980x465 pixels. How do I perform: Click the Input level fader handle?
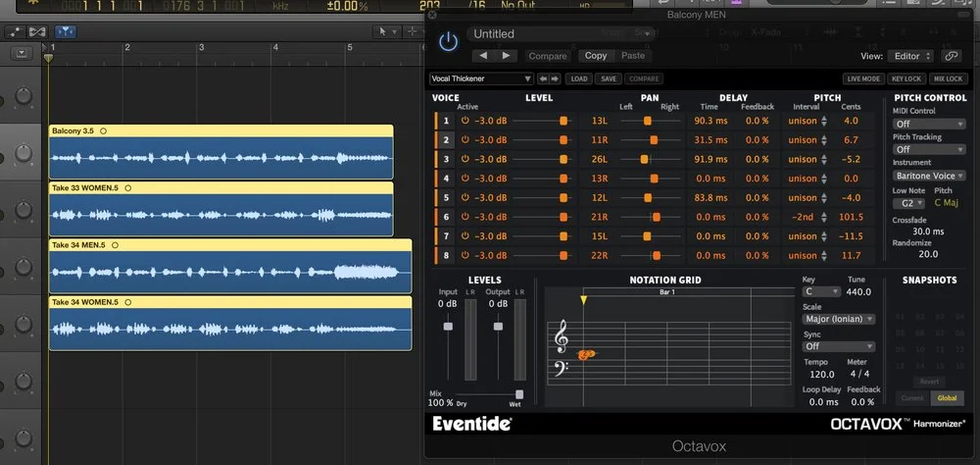coord(448,326)
